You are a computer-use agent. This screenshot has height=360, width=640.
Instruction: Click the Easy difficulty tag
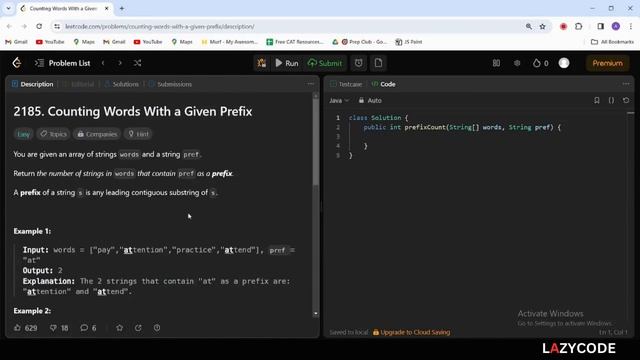click(x=23, y=134)
